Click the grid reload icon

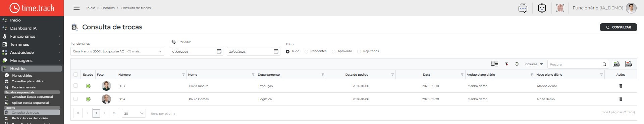[517, 64]
